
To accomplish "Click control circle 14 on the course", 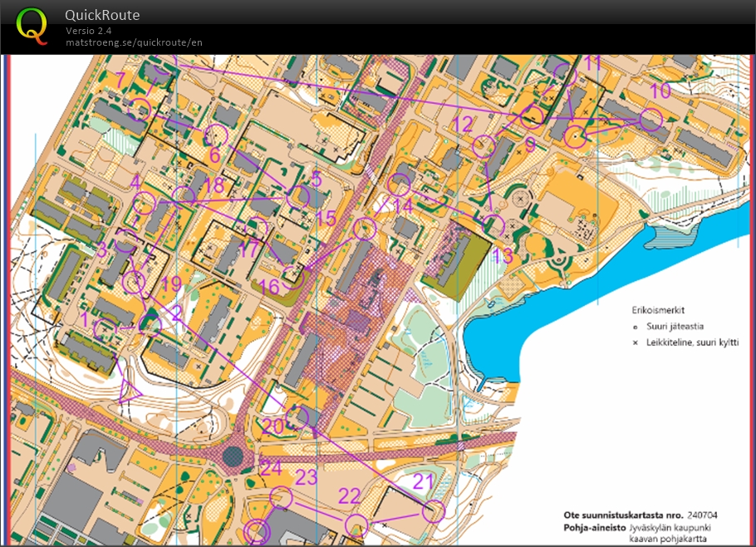I will pyautogui.click(x=365, y=228).
